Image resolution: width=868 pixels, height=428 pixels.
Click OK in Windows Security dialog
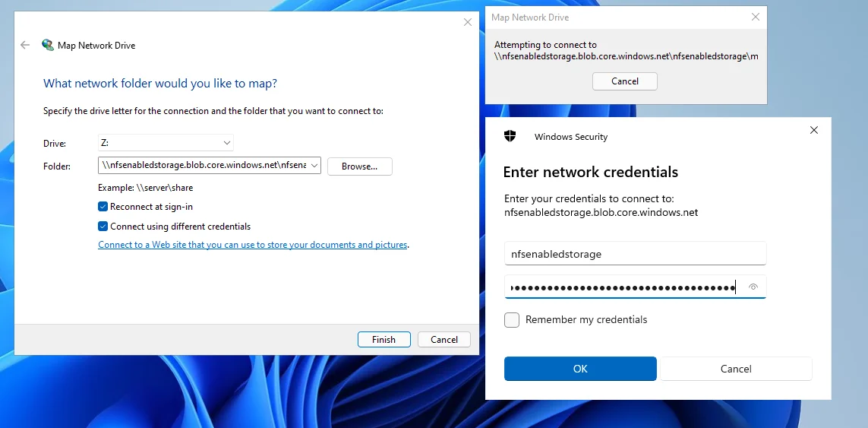[580, 369]
